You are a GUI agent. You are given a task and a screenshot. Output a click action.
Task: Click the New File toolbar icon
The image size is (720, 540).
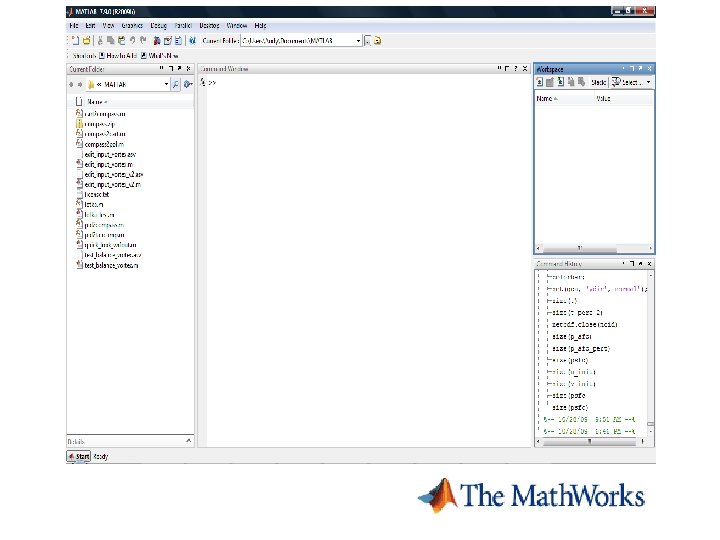[75, 40]
